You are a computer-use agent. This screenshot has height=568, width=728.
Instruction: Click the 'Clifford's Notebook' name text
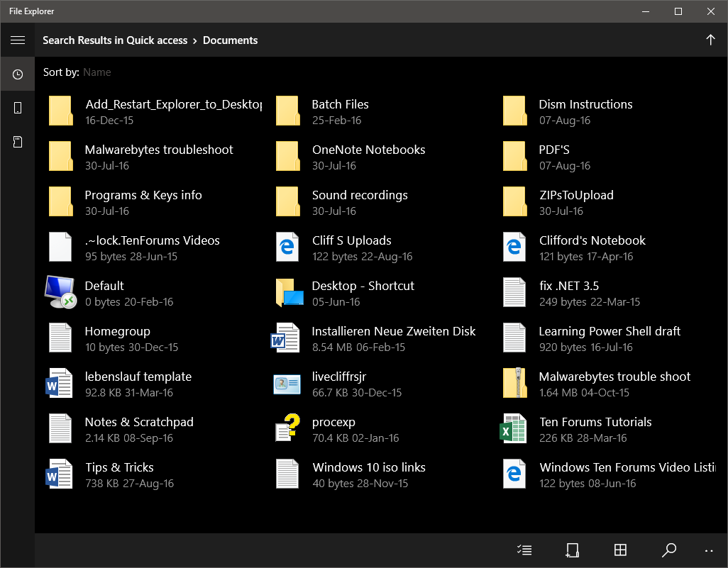coord(592,240)
